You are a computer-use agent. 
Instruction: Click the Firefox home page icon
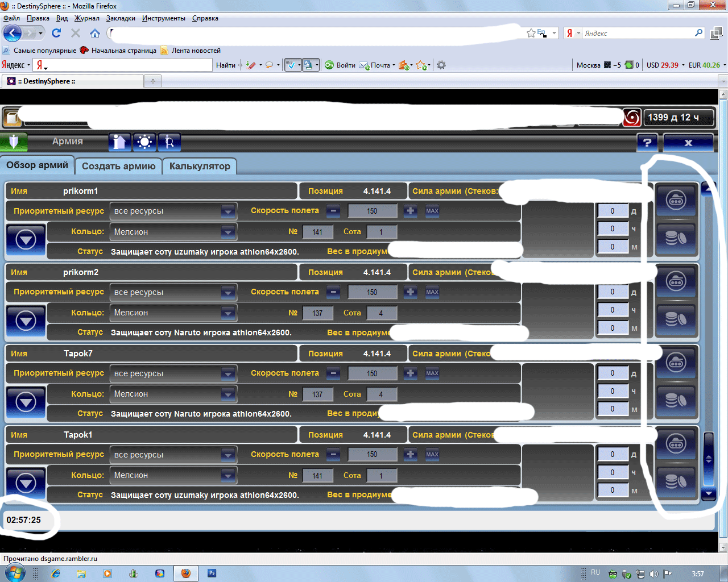tap(95, 33)
